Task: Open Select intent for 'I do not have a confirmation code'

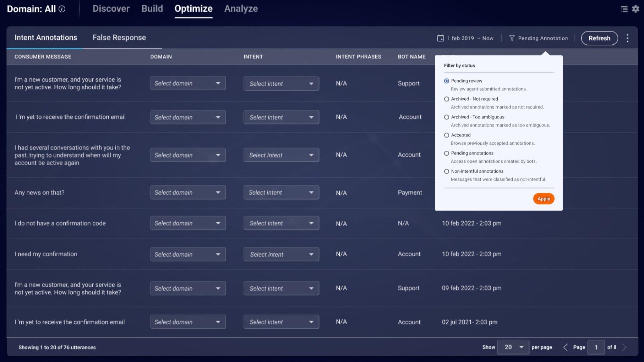Action: point(281,223)
